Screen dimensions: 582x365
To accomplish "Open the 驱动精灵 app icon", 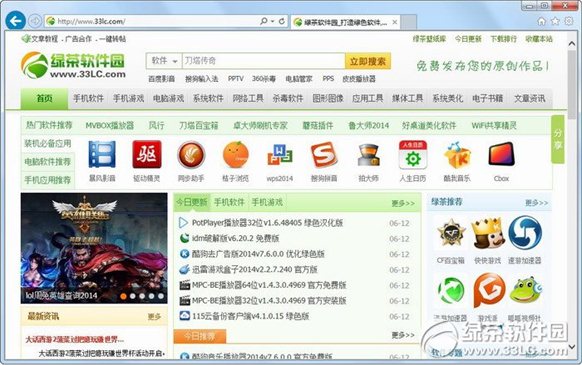I will (147, 154).
